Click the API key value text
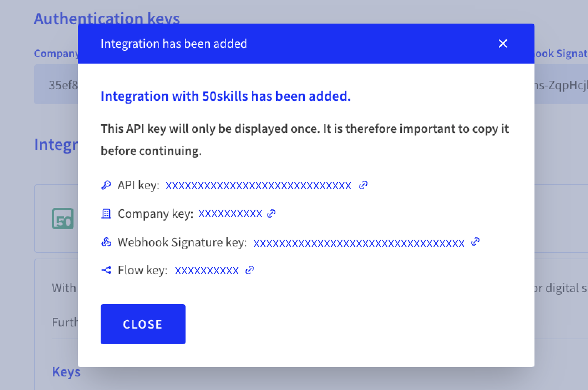 (258, 185)
